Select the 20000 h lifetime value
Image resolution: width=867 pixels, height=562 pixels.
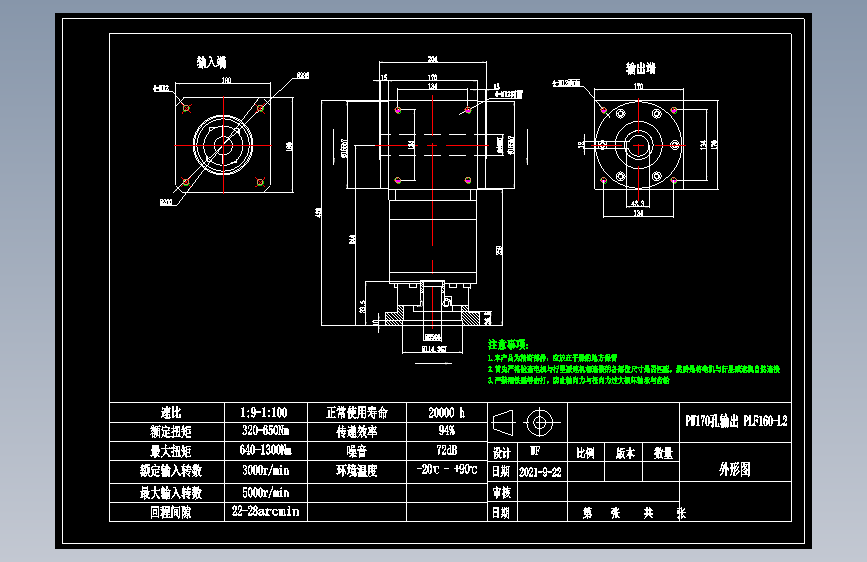pyautogui.click(x=446, y=413)
